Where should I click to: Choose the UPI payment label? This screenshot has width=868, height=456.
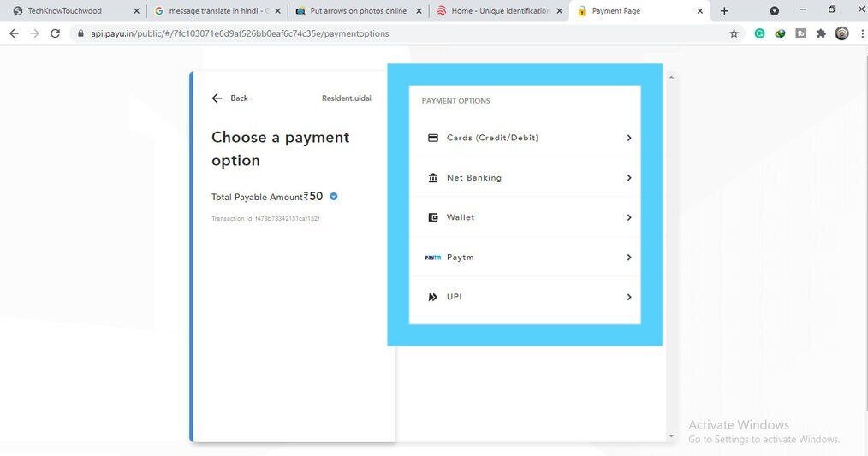[455, 297]
